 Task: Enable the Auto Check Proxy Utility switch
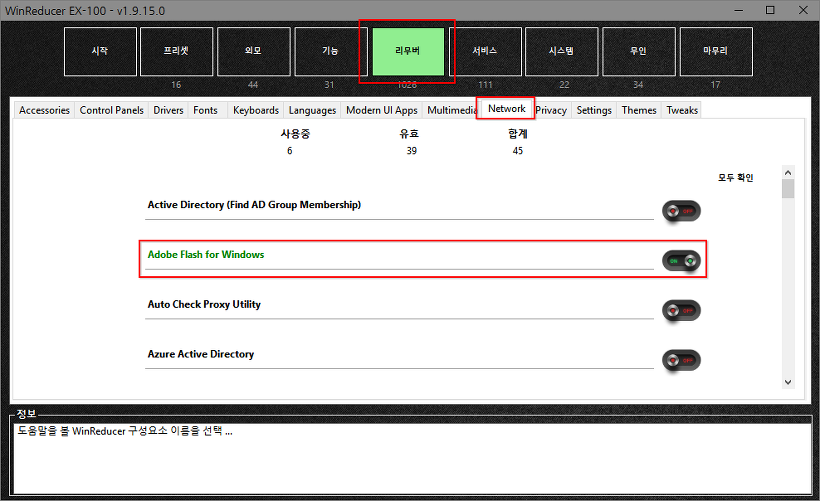pos(681,311)
